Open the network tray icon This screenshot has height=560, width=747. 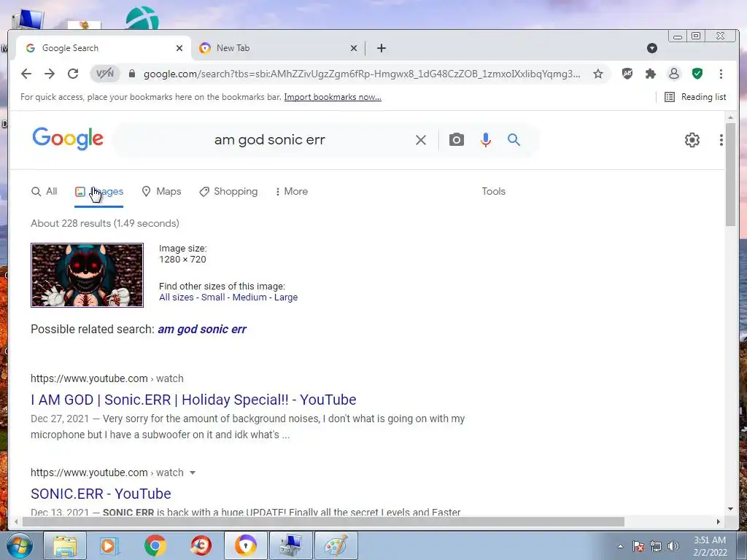656,546
